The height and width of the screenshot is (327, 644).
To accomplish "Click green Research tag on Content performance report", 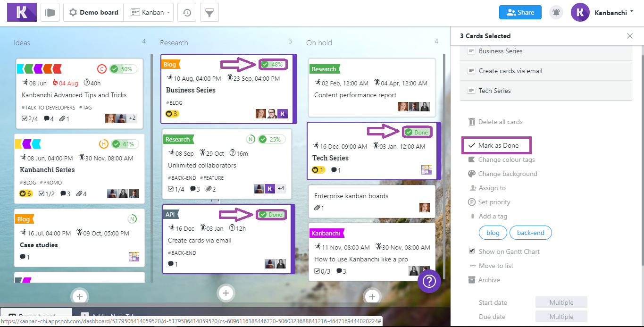I will 324,69.
